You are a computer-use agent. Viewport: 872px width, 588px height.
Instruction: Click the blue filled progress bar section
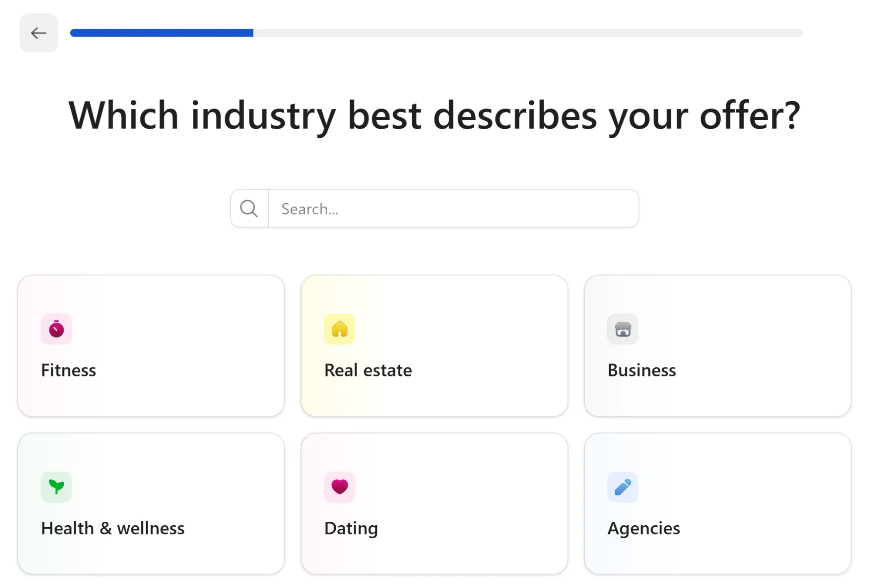[x=162, y=33]
